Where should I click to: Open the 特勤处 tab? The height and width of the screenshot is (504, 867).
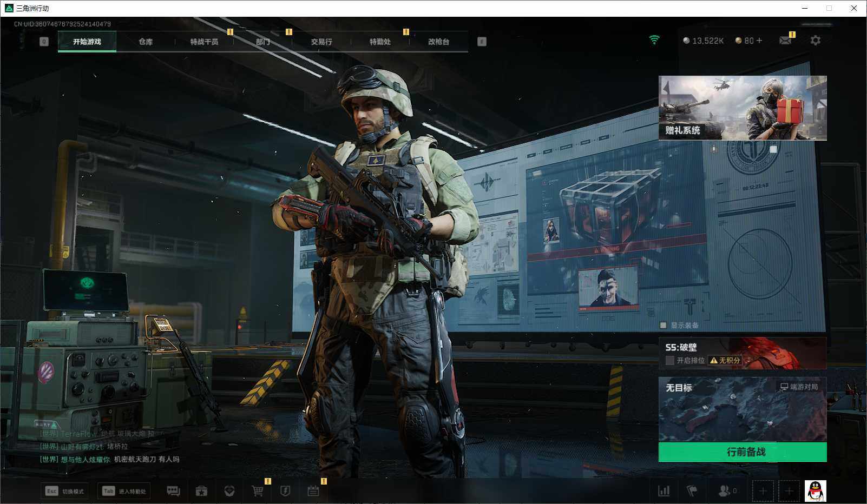point(380,42)
